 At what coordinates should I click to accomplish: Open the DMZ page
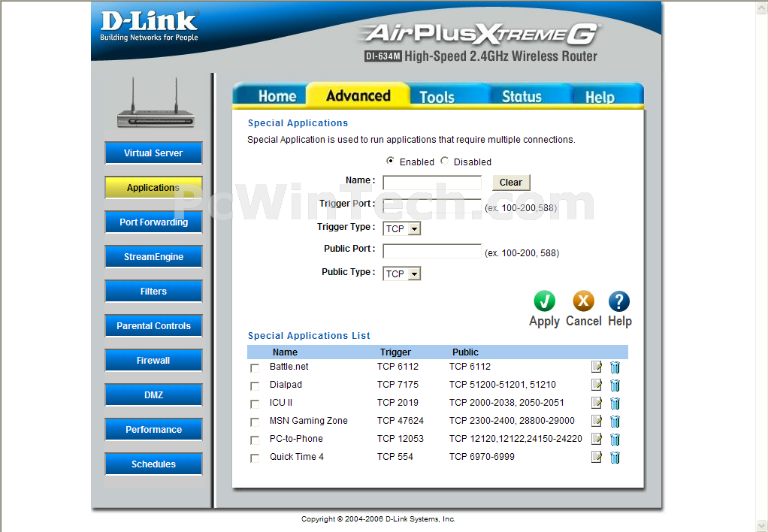click(x=153, y=394)
